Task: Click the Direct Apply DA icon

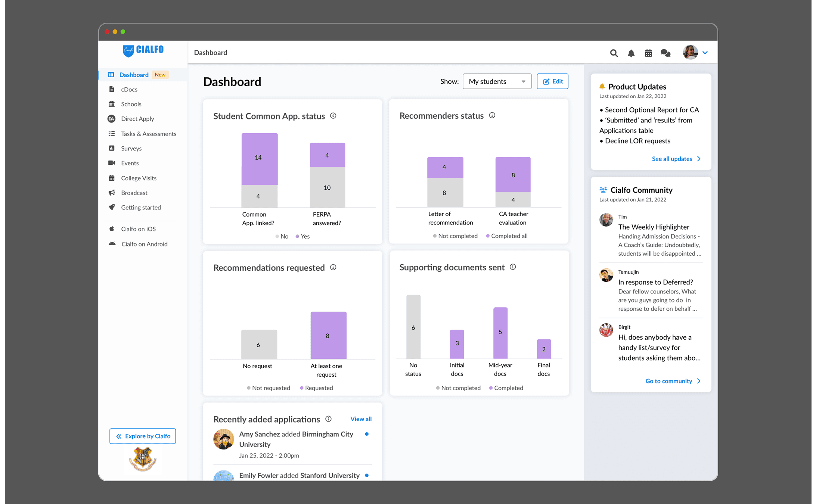Action: tap(111, 119)
